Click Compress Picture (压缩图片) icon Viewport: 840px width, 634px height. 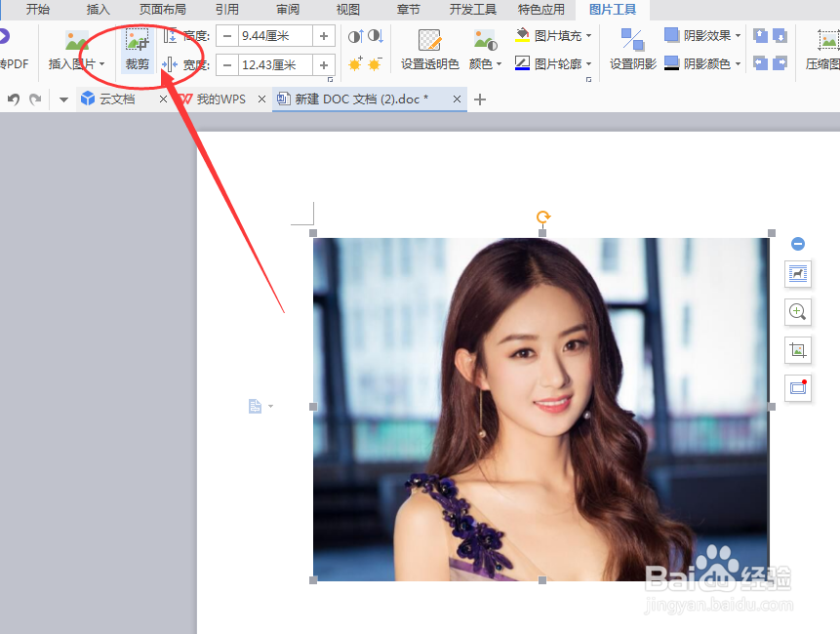[827, 41]
